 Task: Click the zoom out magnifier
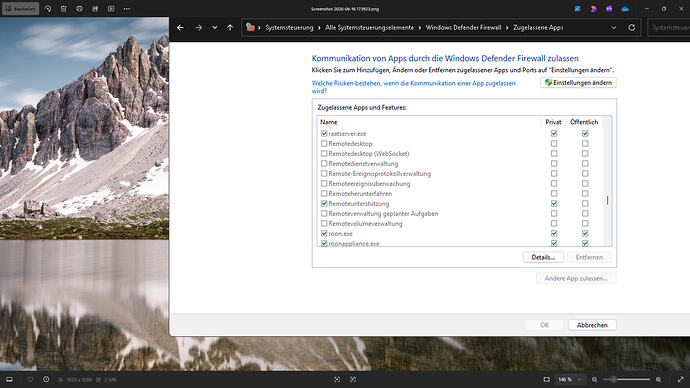[x=595, y=379]
